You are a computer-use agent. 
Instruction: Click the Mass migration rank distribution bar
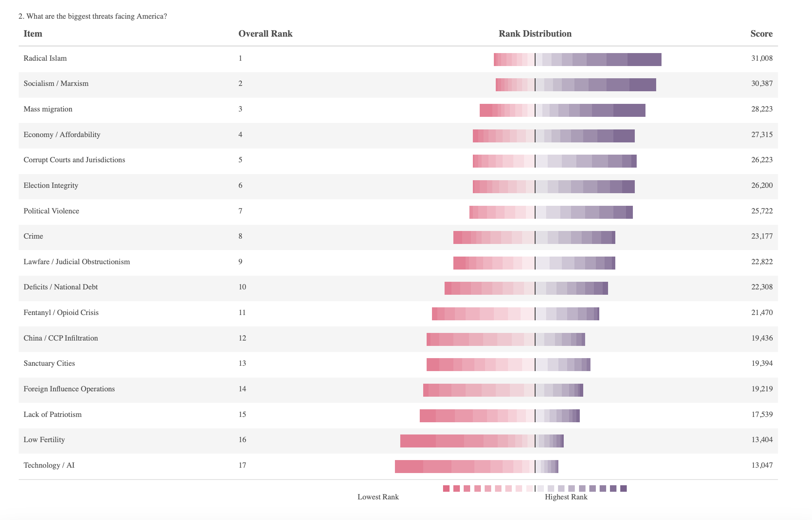[x=562, y=110]
